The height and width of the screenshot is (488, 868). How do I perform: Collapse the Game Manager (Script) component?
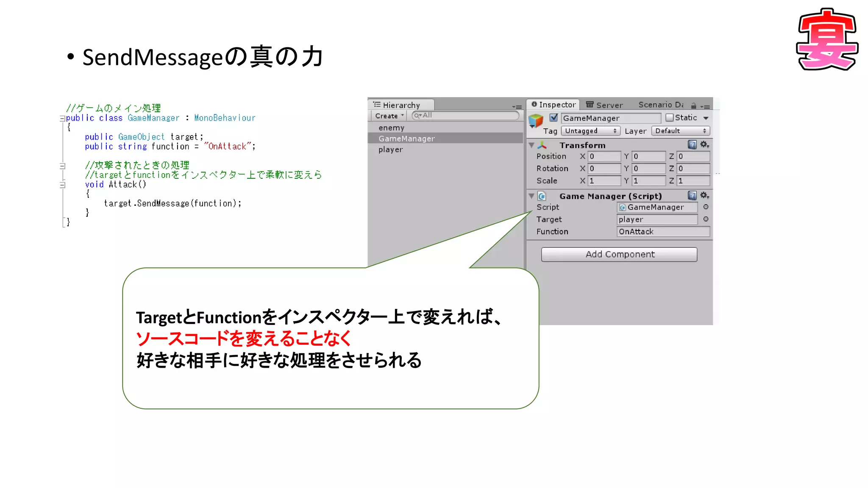coord(531,196)
